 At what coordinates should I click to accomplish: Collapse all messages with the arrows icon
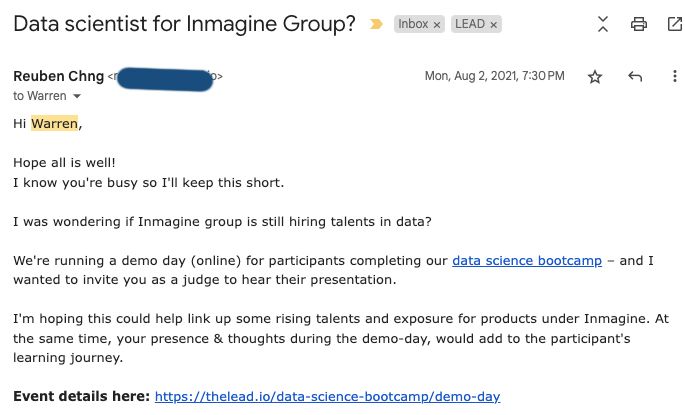(603, 24)
